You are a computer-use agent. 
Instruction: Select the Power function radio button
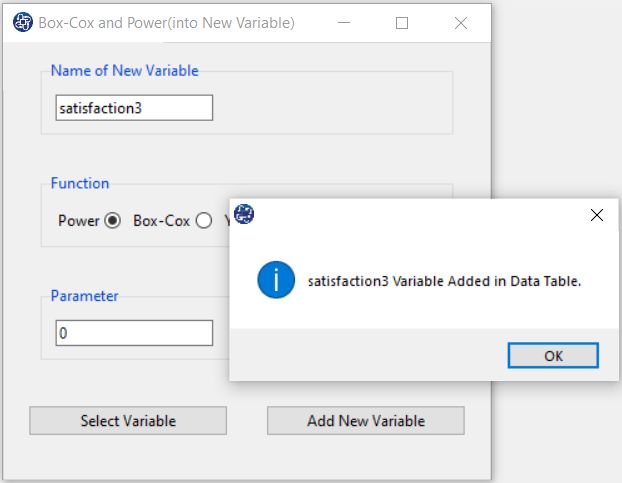pos(113,221)
